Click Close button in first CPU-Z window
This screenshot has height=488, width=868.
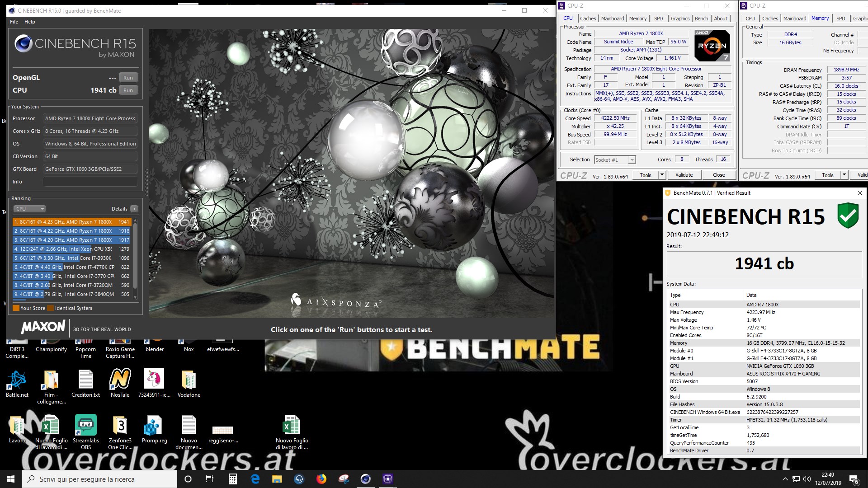pyautogui.click(x=719, y=175)
